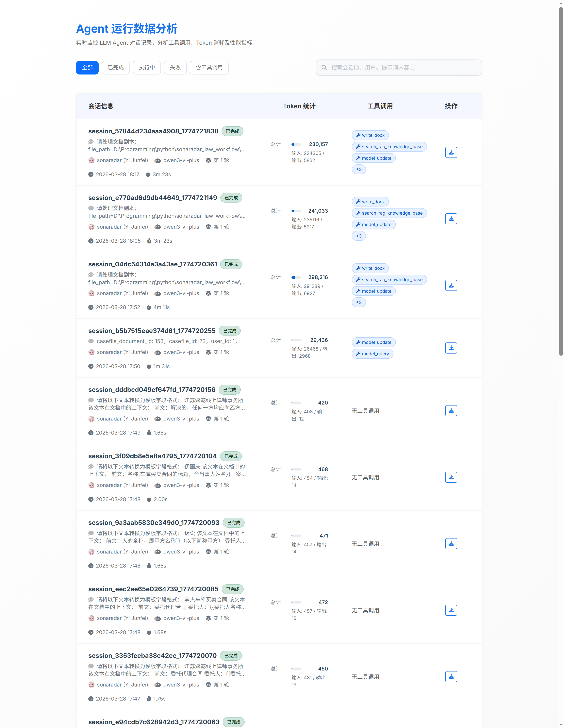Click download icon for session_3f09db8e5e8a4795
Screen dimensions: 564x728
click(x=451, y=477)
